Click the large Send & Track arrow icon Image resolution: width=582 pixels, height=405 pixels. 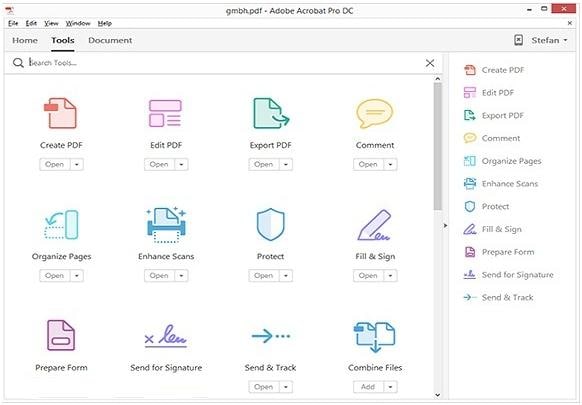(271, 336)
